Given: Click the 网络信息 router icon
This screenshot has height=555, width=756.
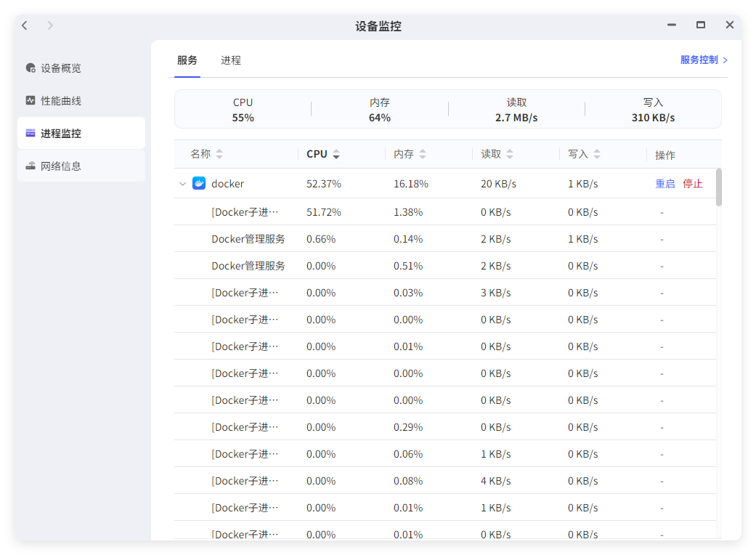Looking at the screenshot, I should pos(31,166).
